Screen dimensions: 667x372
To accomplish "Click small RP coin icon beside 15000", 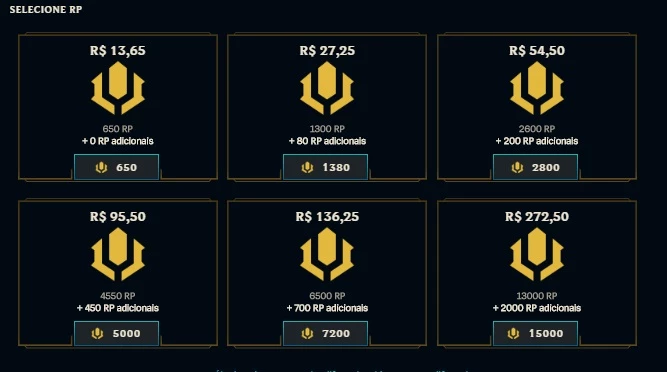I will pyautogui.click(x=513, y=334).
